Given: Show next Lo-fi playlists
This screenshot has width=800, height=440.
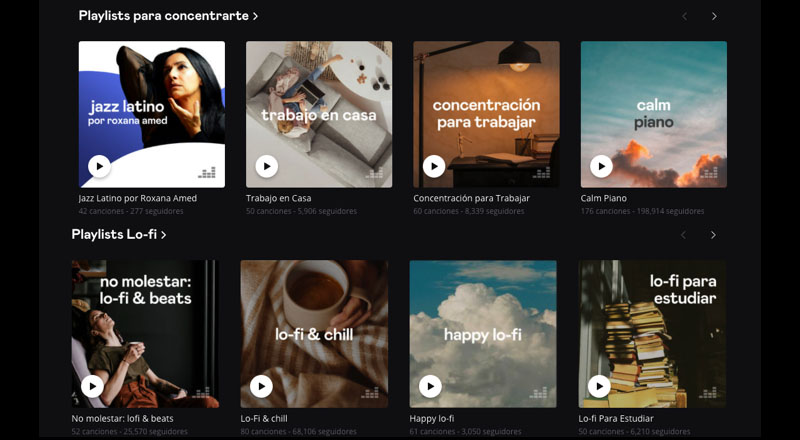Looking at the screenshot, I should 713,235.
